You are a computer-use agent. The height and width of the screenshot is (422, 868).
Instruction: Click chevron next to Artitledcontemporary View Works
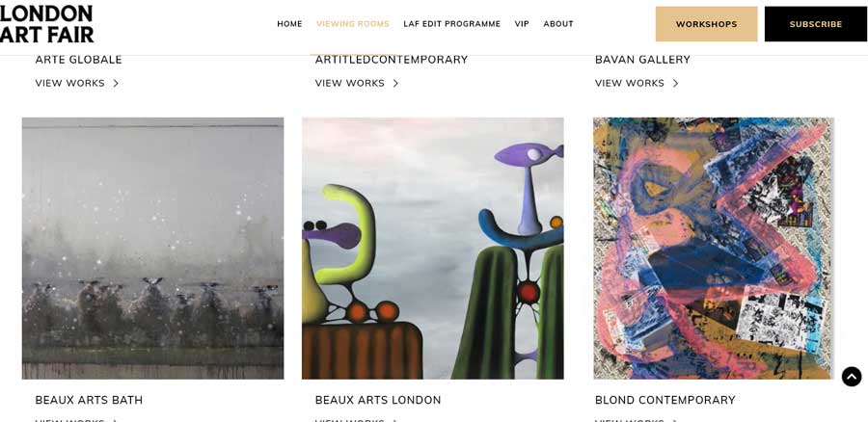(x=395, y=83)
